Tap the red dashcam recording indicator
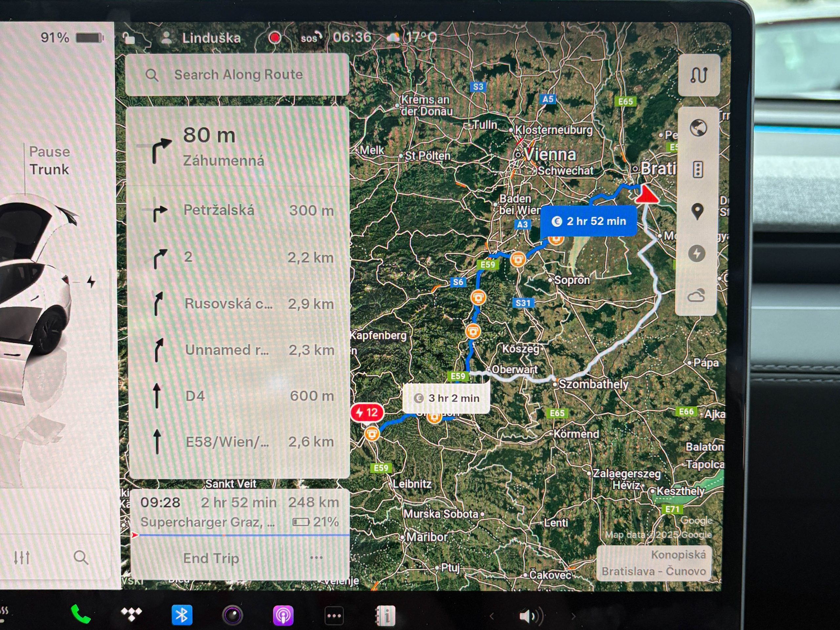 coord(275,38)
